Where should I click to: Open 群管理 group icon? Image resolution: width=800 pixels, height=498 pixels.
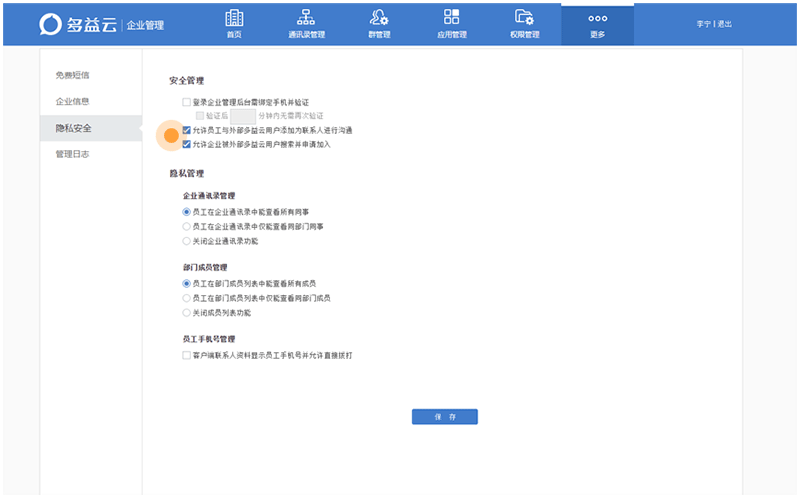[x=379, y=18]
